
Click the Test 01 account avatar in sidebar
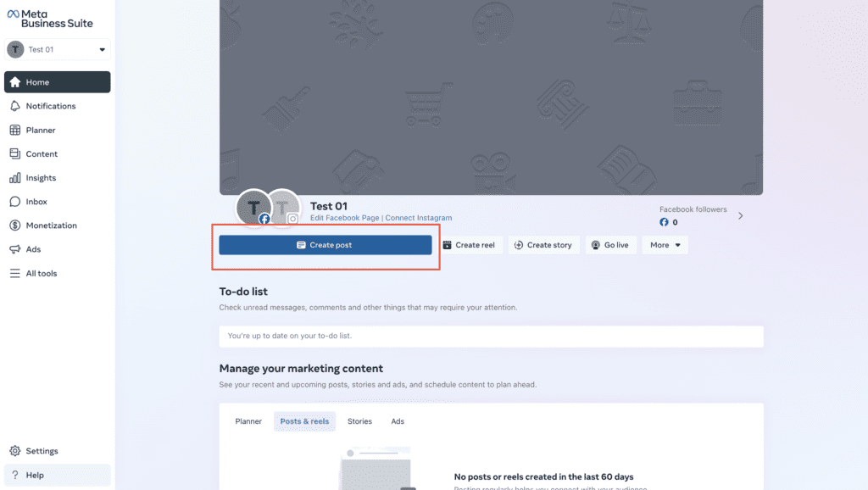point(15,49)
